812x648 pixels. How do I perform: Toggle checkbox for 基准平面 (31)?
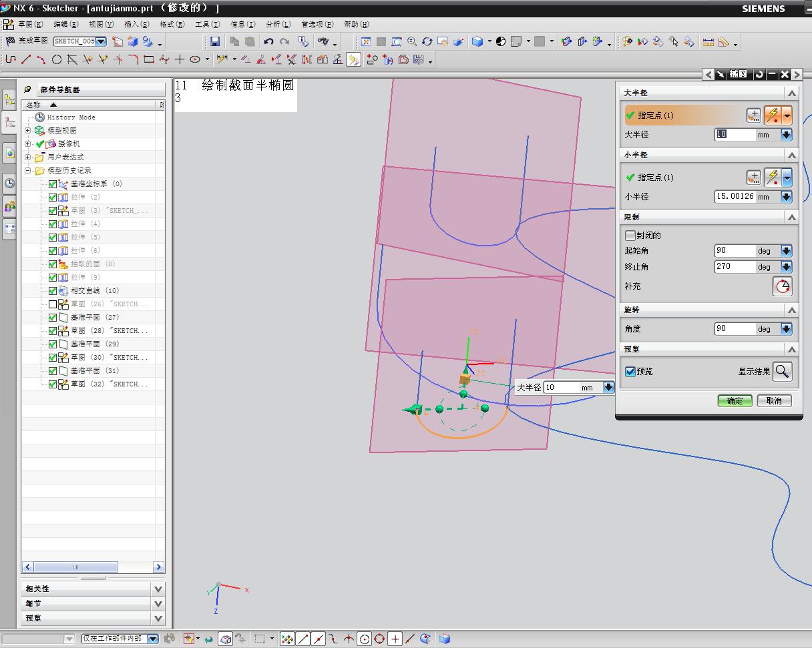53,371
